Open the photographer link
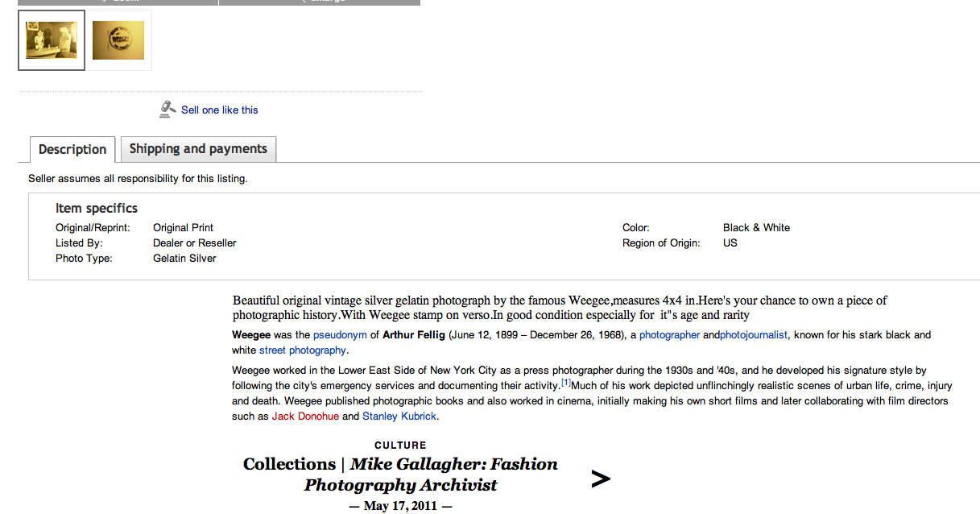The width and height of the screenshot is (980, 514). (x=669, y=335)
